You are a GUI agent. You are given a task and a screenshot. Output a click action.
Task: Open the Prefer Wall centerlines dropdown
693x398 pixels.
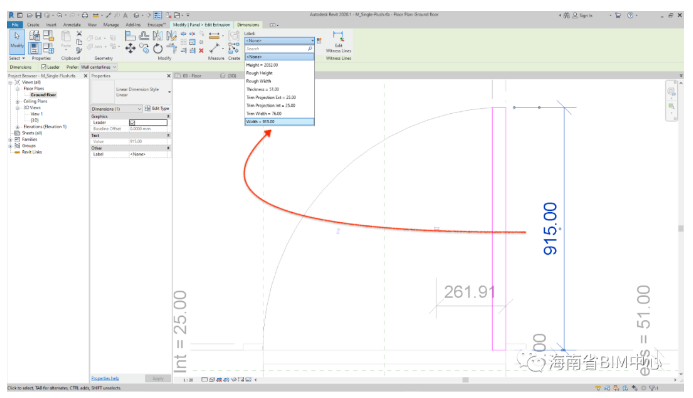(x=98, y=67)
